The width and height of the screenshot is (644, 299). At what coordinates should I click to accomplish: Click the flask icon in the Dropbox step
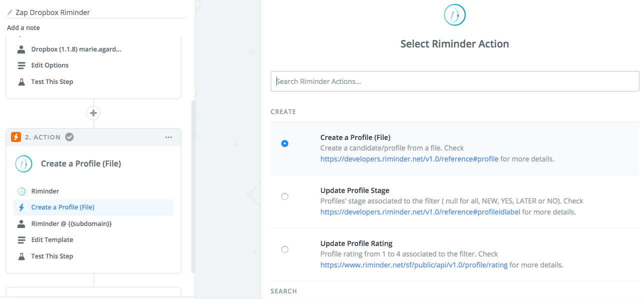coord(21,81)
